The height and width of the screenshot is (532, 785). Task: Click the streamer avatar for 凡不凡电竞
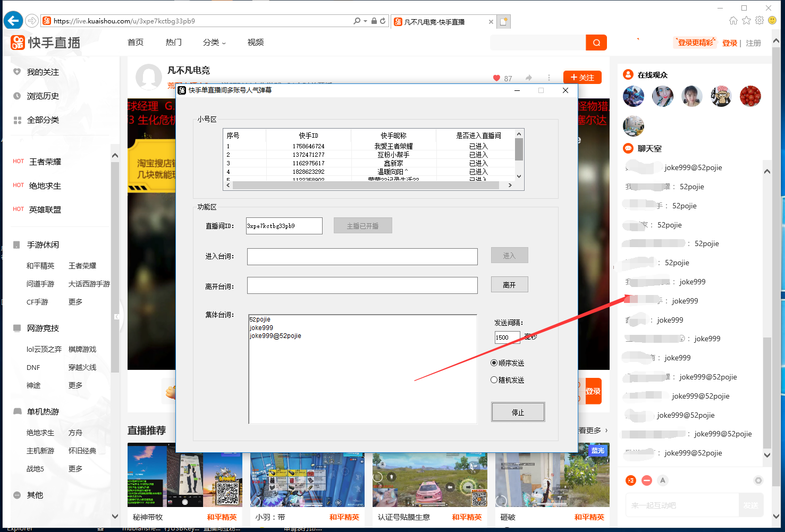pyautogui.click(x=149, y=77)
